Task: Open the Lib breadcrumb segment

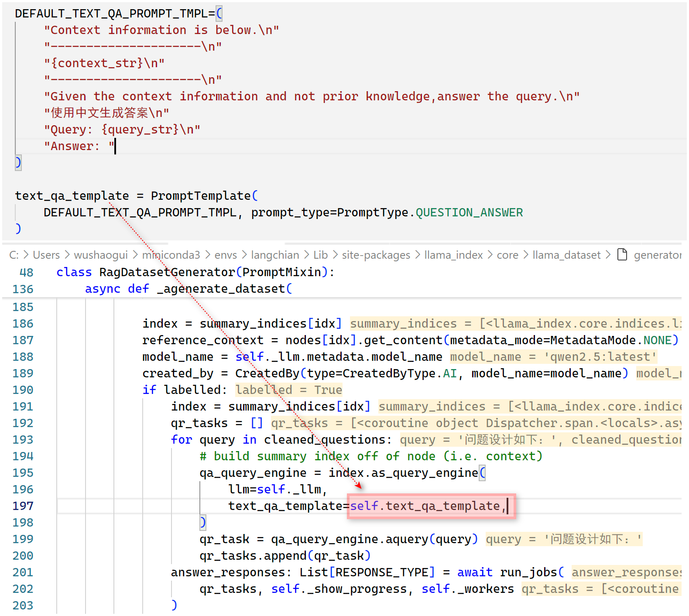Action: pos(320,255)
